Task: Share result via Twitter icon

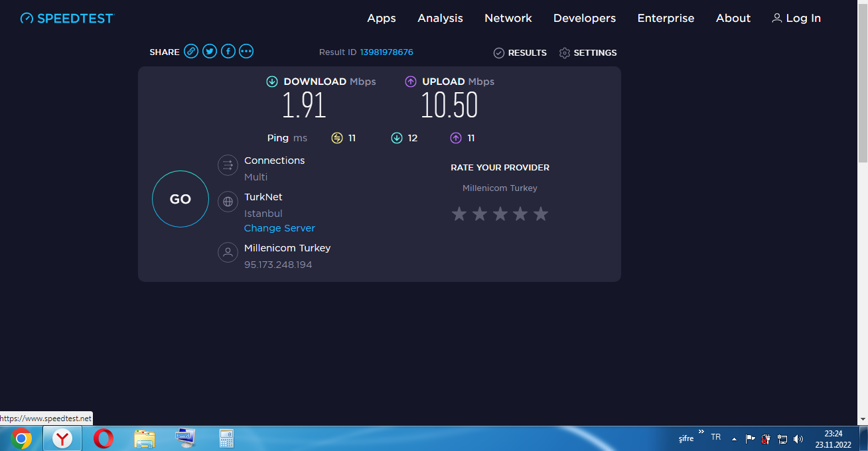Action: [210, 52]
